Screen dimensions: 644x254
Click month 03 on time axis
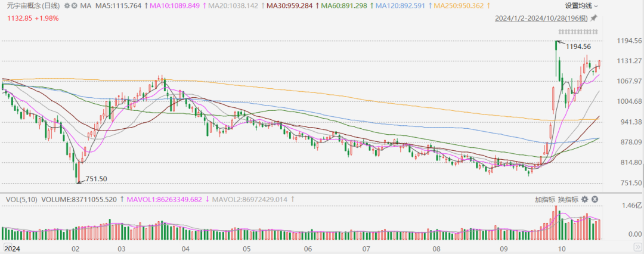[121, 249]
